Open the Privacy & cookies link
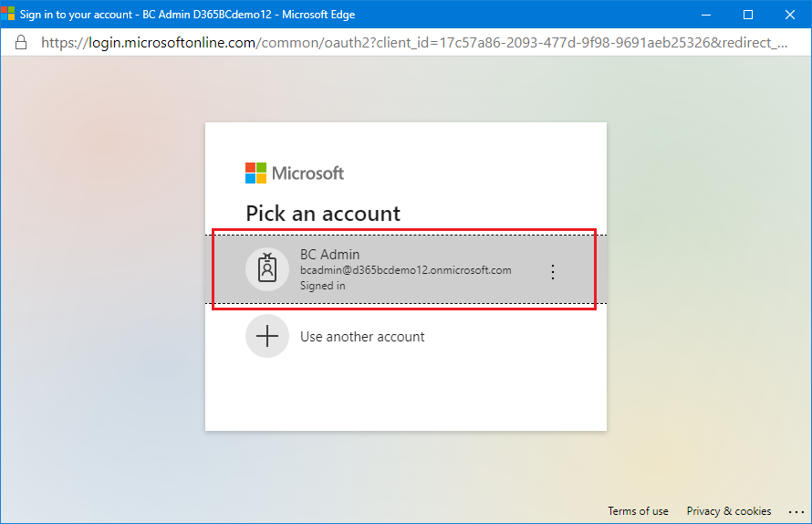The image size is (812, 524). click(729, 511)
